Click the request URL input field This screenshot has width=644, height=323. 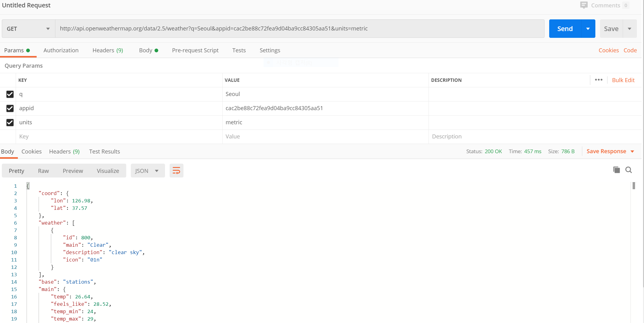300,29
